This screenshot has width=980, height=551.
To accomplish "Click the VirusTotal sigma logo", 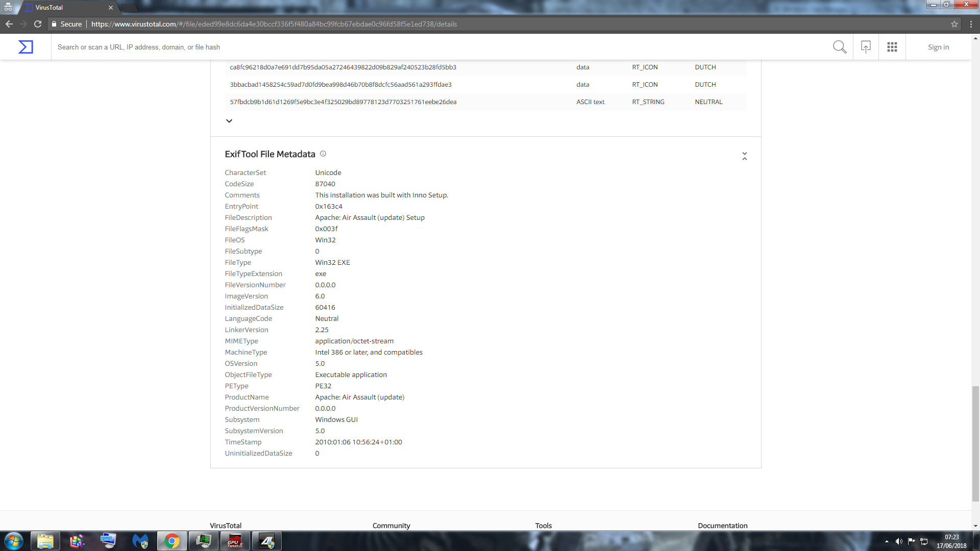I will pos(26,47).
